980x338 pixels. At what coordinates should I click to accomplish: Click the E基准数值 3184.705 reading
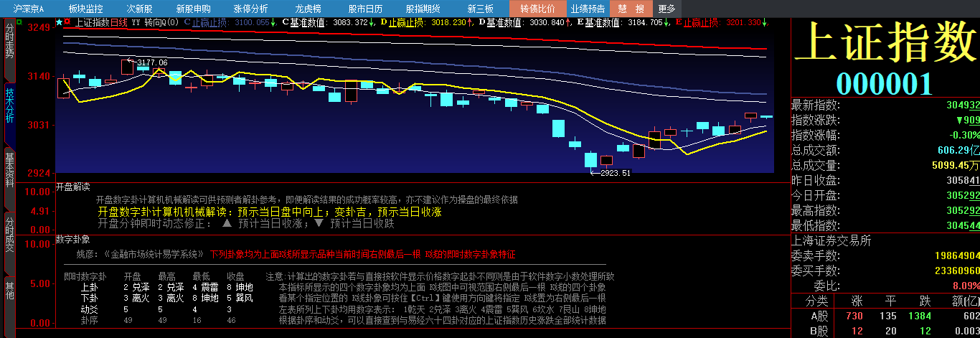point(623,22)
